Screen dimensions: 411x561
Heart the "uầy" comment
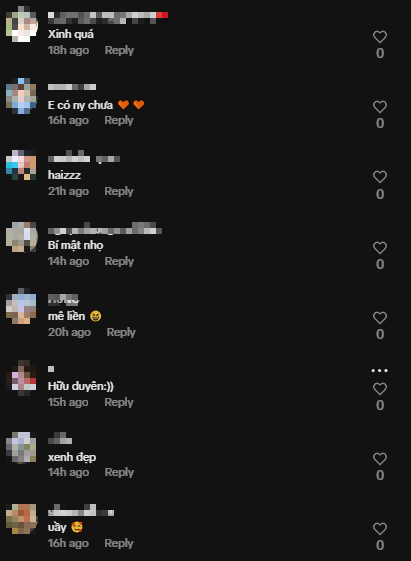(x=380, y=529)
